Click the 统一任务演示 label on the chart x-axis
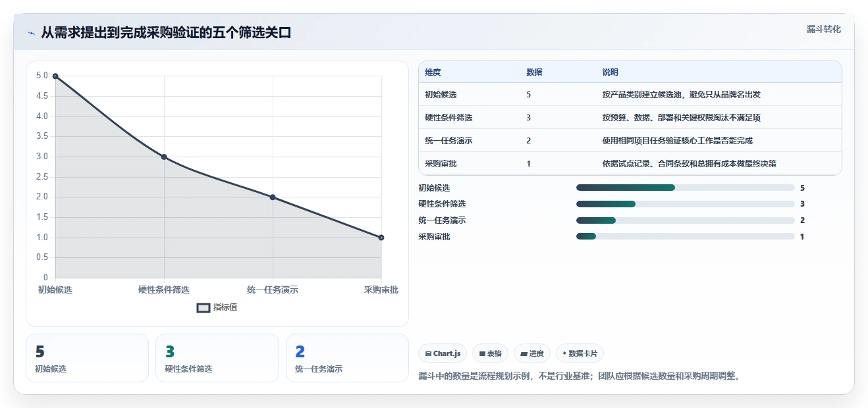The width and height of the screenshot is (868, 408). pyautogui.click(x=273, y=290)
